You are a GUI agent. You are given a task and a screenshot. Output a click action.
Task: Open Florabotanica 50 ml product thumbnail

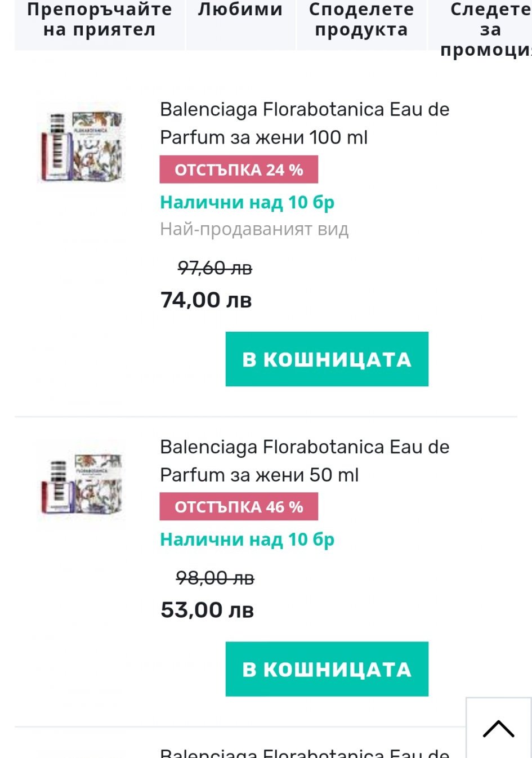pos(81,484)
